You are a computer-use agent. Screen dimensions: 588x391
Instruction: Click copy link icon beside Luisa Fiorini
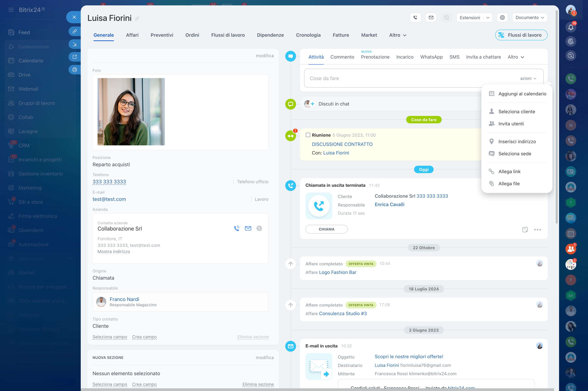(137, 19)
